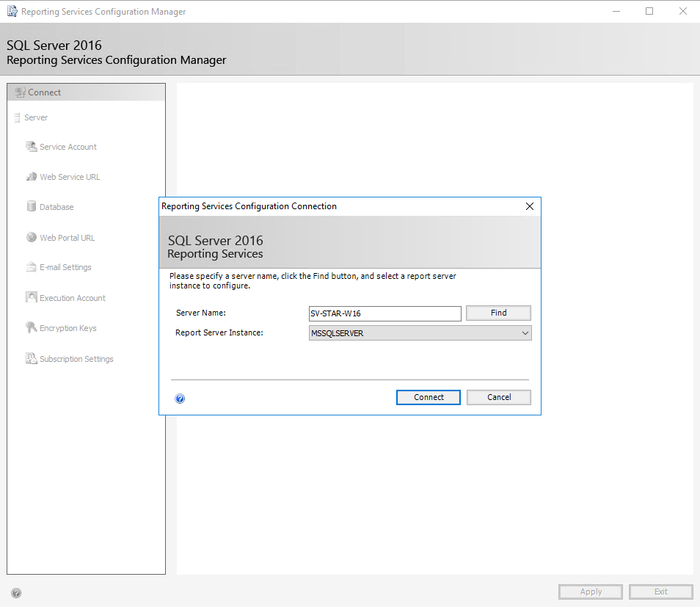Open Web Service URL page
The height and width of the screenshot is (607, 700).
[70, 177]
